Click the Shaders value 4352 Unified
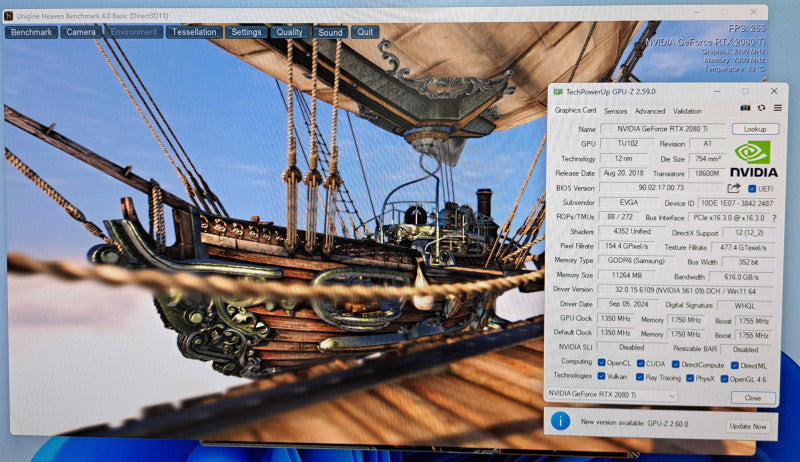800x462 pixels. click(x=631, y=231)
